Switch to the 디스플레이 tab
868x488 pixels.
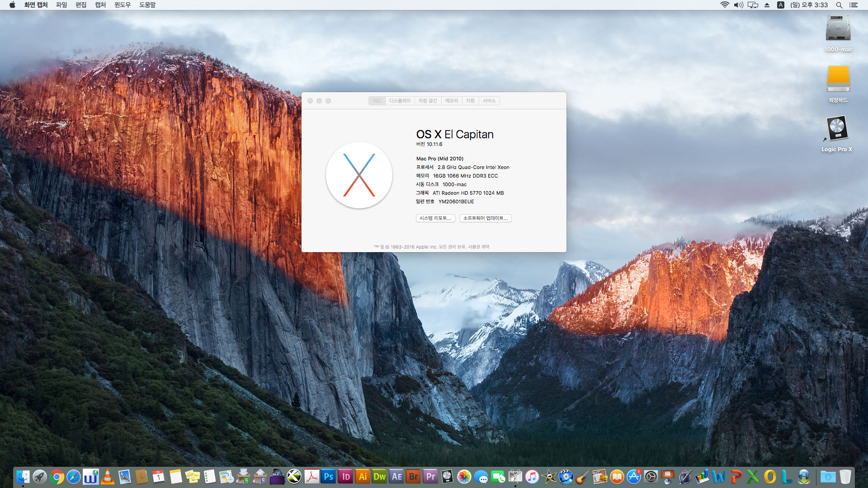tap(400, 101)
